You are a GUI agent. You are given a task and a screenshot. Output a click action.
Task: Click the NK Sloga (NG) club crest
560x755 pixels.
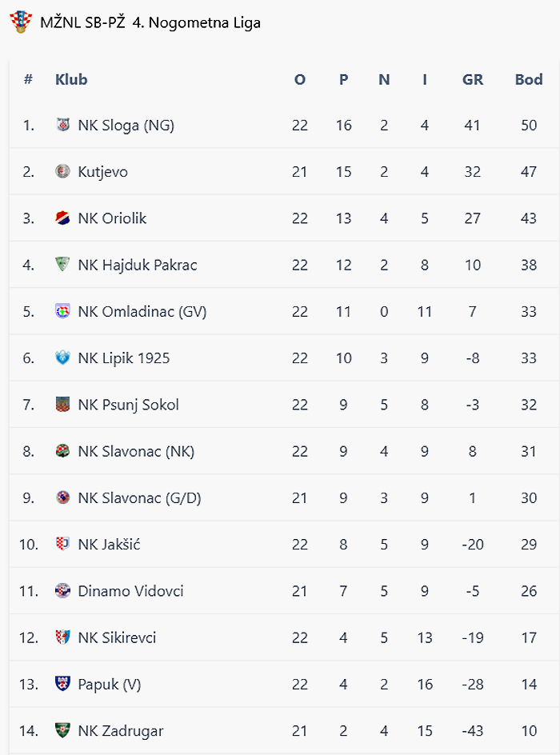click(x=63, y=125)
